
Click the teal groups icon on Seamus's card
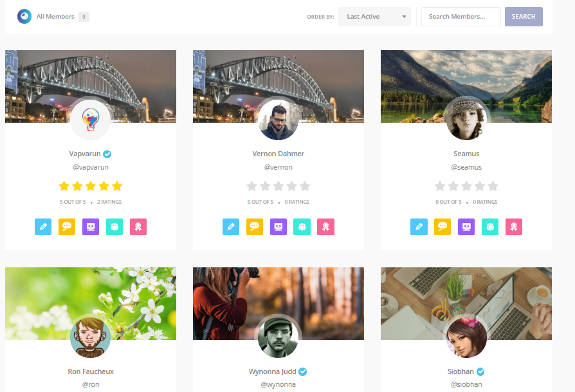490,227
